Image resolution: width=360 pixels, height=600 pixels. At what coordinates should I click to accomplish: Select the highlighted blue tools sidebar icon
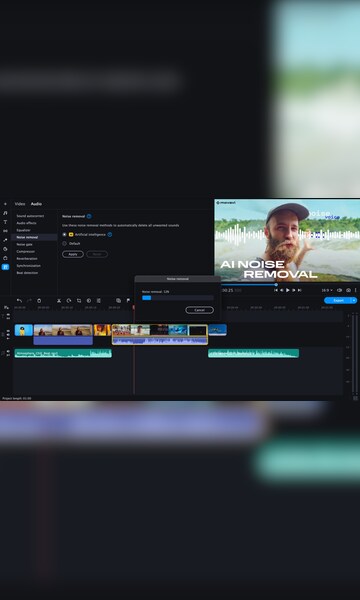[x=5, y=267]
